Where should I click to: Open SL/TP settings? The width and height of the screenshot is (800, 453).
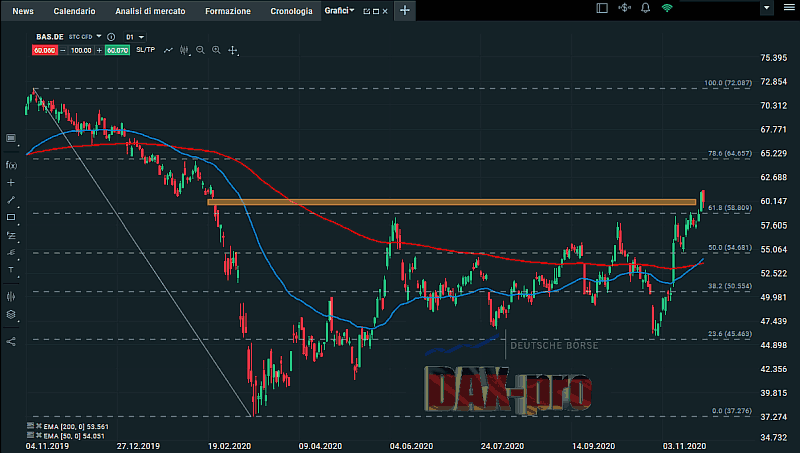click(x=145, y=49)
